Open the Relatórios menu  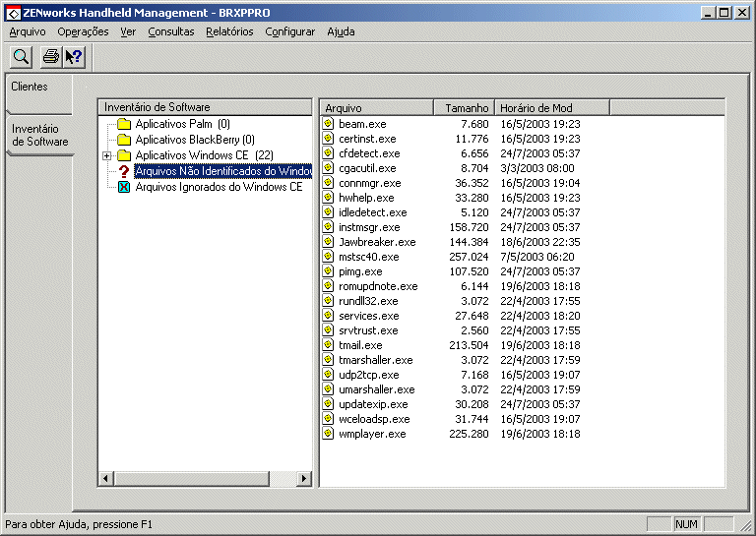229,31
